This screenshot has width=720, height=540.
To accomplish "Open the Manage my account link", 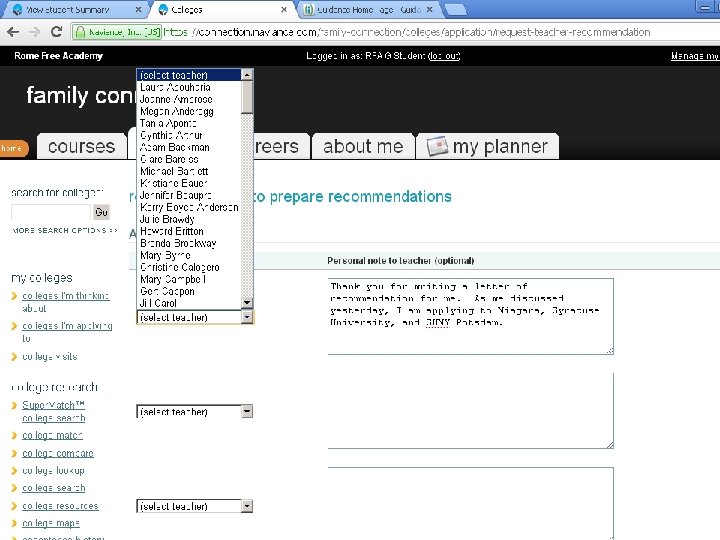I will (x=695, y=56).
